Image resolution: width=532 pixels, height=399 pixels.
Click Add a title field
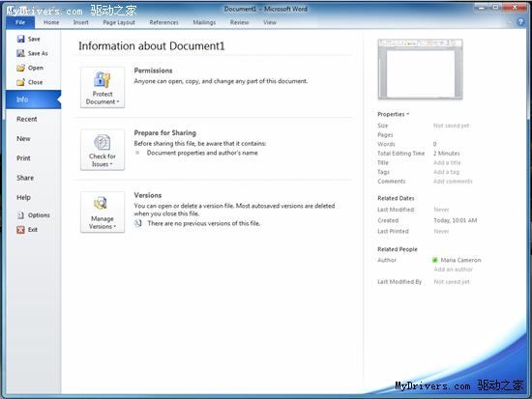(447, 162)
